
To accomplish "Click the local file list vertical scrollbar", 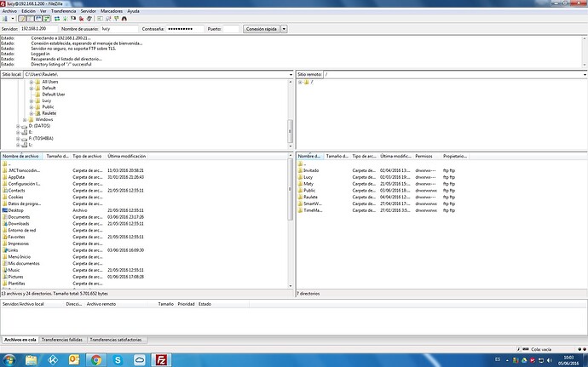I will pos(291,189).
